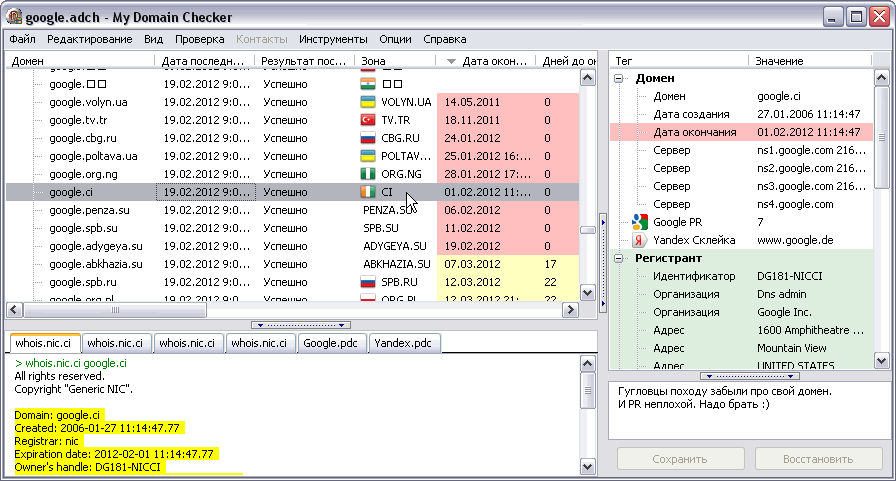Click the app icon in the title bar

[x=14, y=16]
